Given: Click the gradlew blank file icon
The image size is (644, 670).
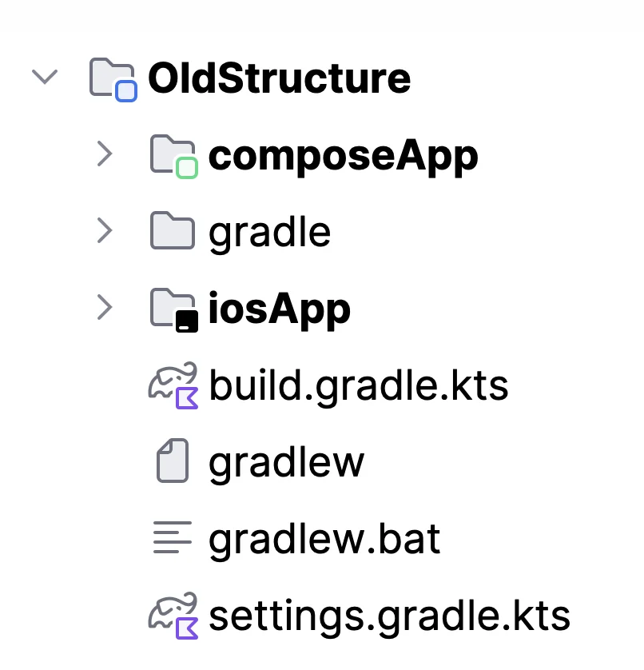Looking at the screenshot, I should tap(173, 461).
